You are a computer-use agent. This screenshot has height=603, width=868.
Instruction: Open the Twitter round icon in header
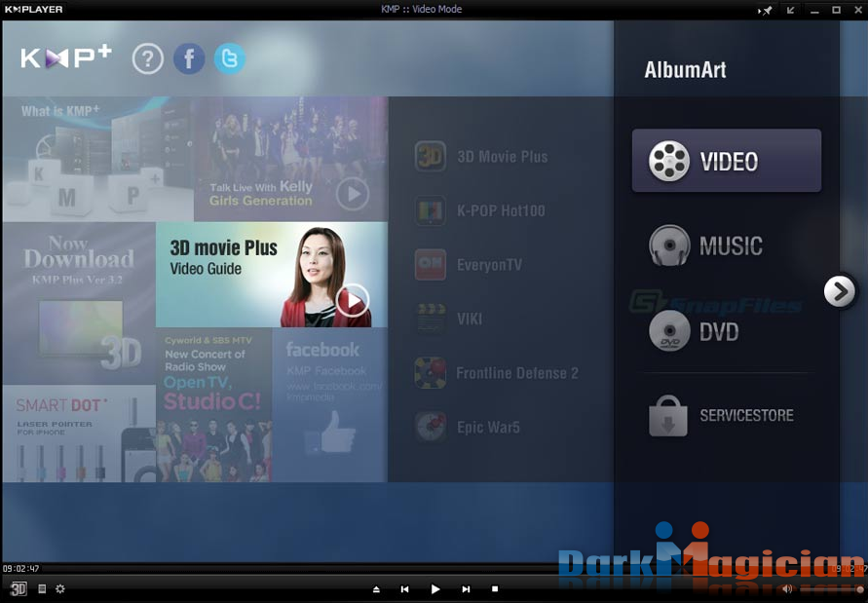[x=230, y=58]
